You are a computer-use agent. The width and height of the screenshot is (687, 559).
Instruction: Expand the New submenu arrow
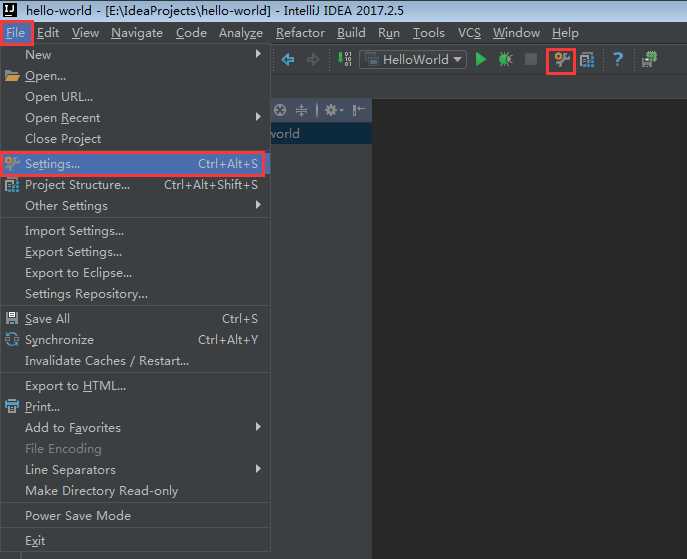(259, 54)
